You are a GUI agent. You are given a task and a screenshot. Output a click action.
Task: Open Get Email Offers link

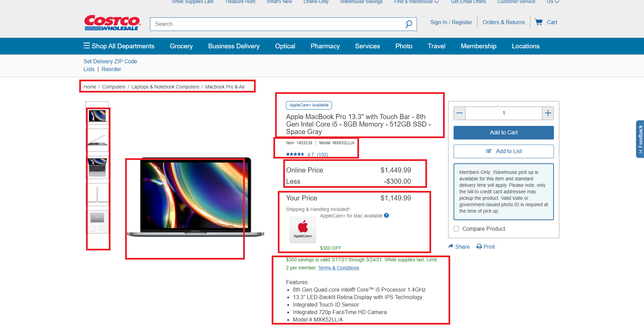(x=468, y=2)
